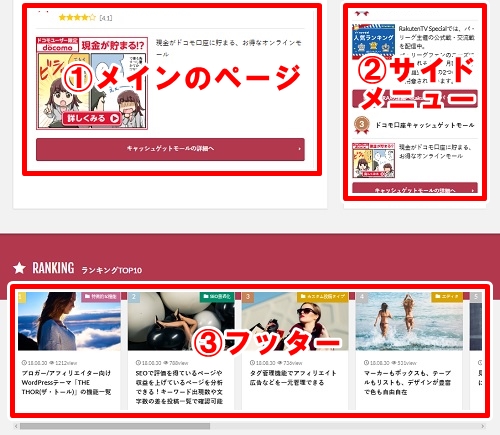500x435 pixels.
Task: Click the sidebar キャッシュゲットモール details button
Action: (x=415, y=188)
